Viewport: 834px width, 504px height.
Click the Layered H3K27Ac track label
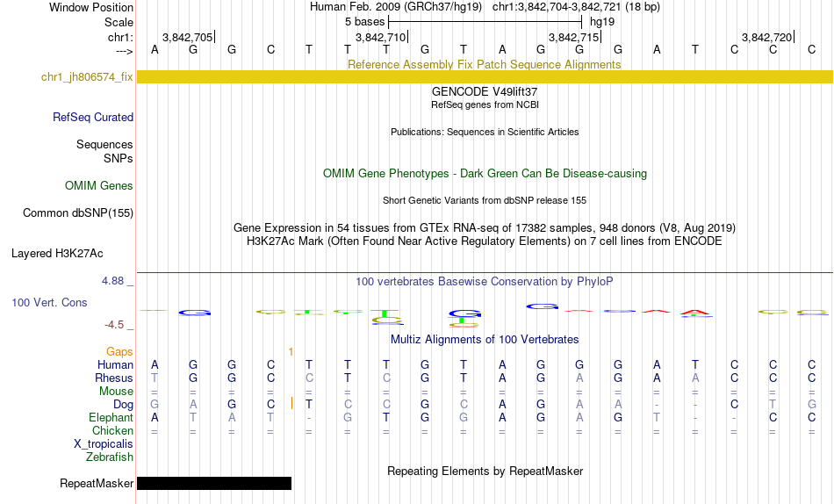[57, 254]
